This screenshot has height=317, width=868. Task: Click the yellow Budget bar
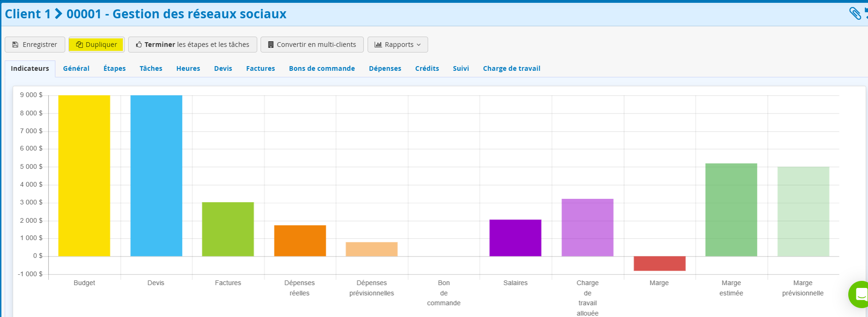coord(84,176)
